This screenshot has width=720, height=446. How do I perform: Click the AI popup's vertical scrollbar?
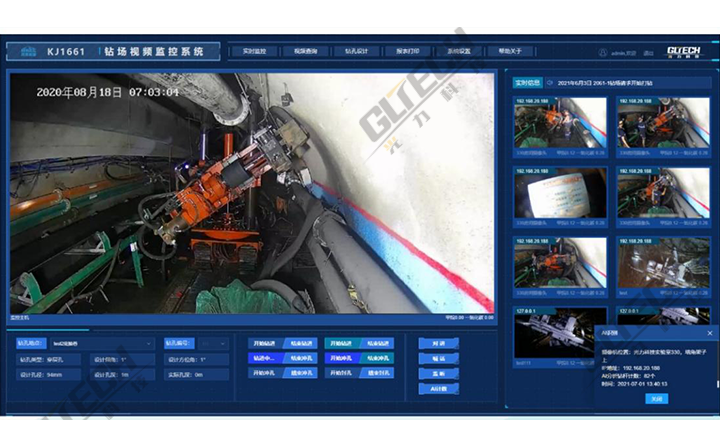(718, 383)
